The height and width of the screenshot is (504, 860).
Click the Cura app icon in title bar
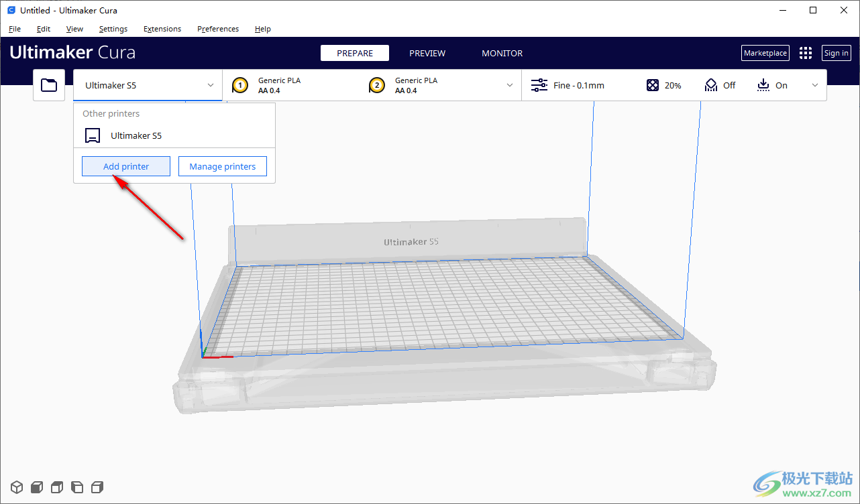click(x=11, y=10)
